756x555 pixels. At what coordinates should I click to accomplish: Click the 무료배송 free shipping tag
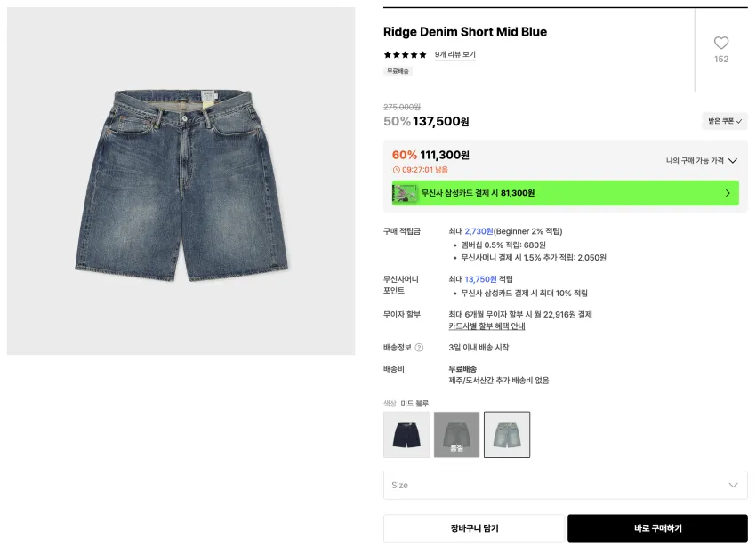398,71
